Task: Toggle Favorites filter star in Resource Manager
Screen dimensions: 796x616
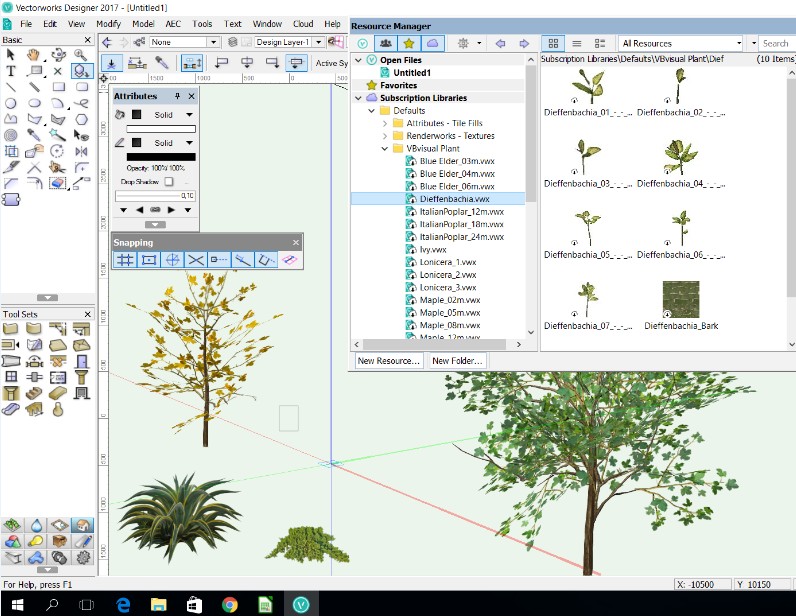Action: click(409, 43)
